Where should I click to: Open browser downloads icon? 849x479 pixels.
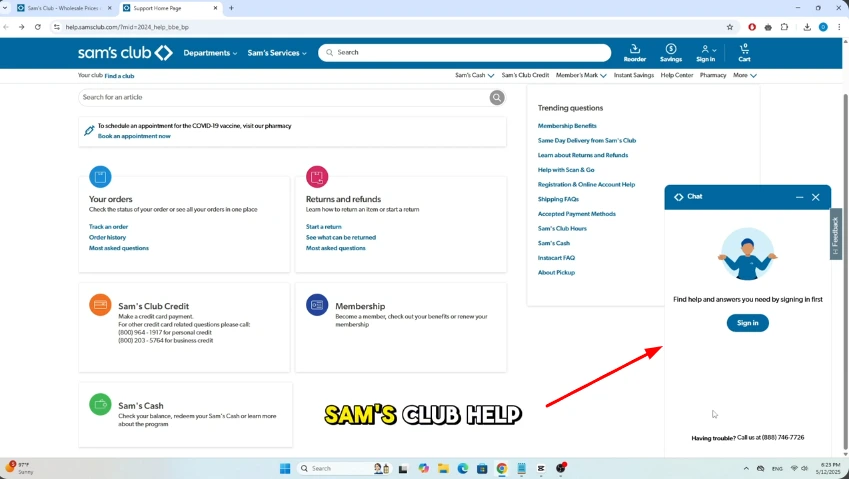coord(807,27)
